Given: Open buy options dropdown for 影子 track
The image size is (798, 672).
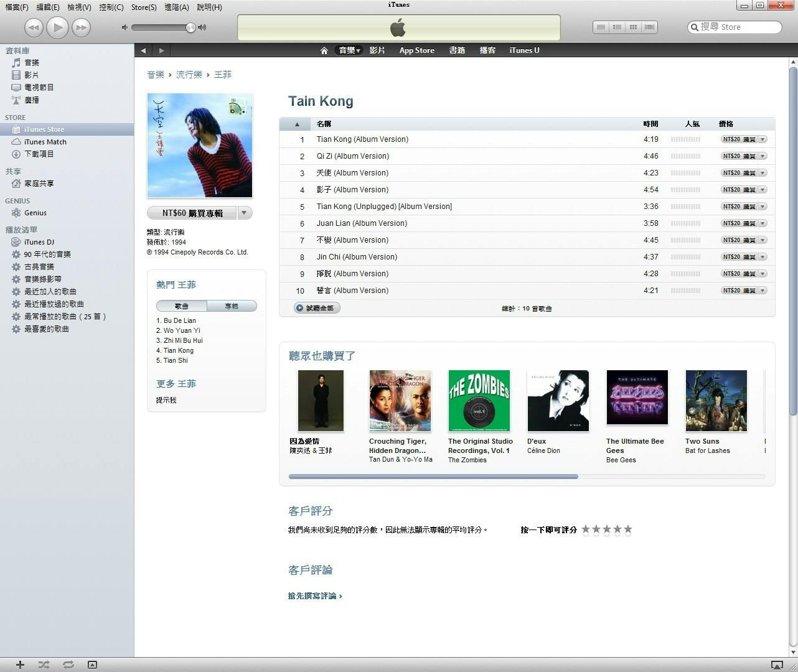Looking at the screenshot, I should coord(763,190).
